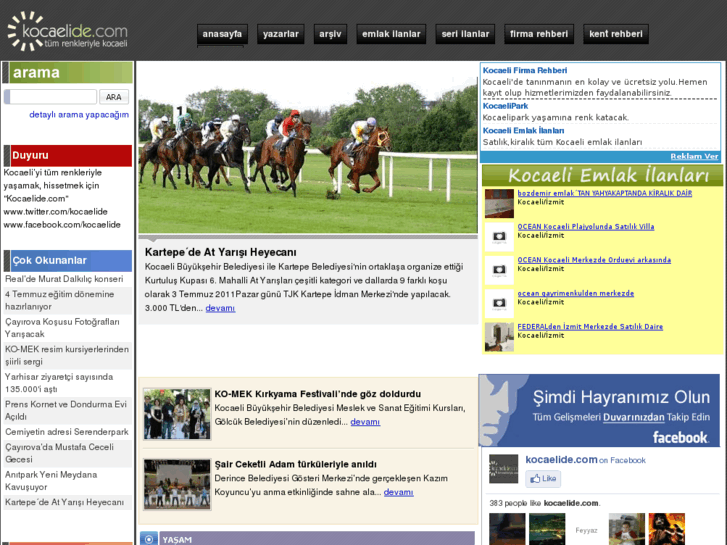Focus the arama search text field
The width and height of the screenshot is (727, 545).
(51, 97)
